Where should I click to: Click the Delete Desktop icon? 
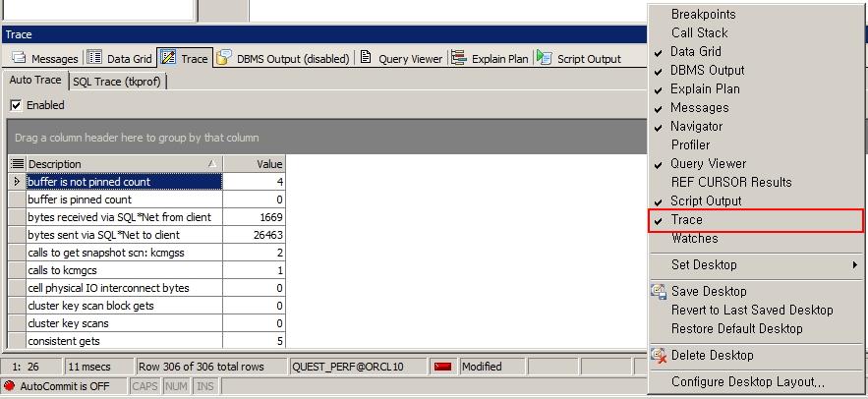tap(659, 356)
